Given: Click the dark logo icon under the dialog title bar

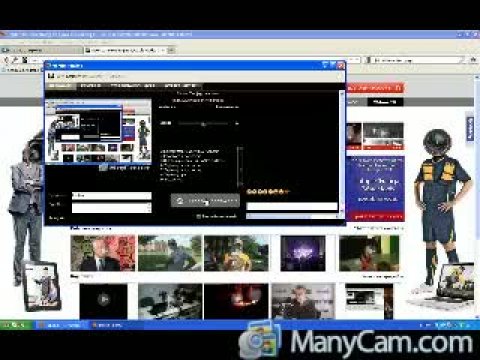Looking at the screenshot, I should [51, 76].
